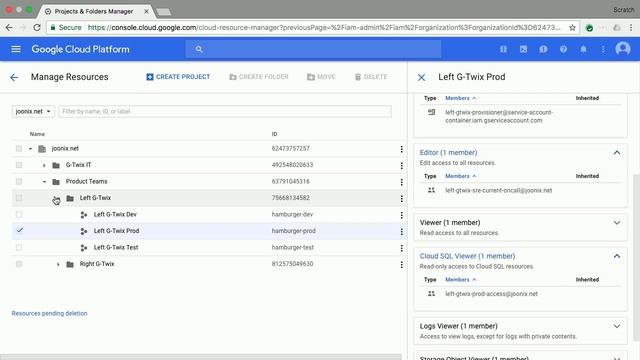This screenshot has width=640, height=360.
Task: Click the back arrow beside Manage Resources
Action: 14,77
